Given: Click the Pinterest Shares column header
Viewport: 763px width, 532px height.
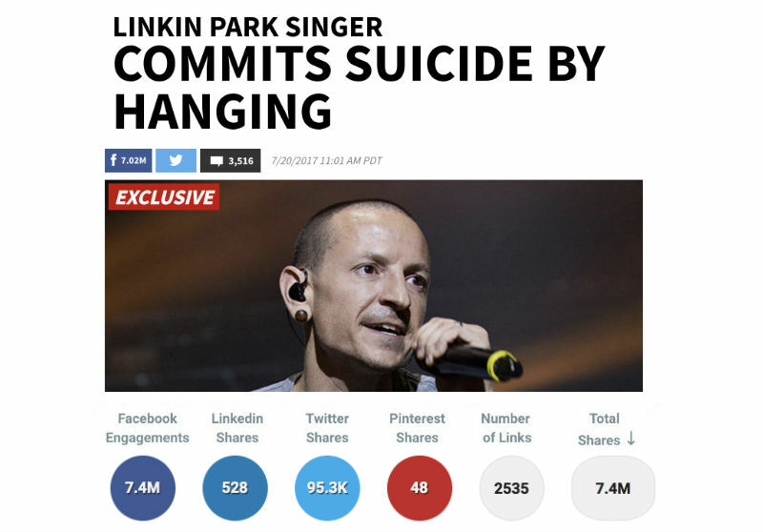Looking at the screenshot, I should point(417,428).
